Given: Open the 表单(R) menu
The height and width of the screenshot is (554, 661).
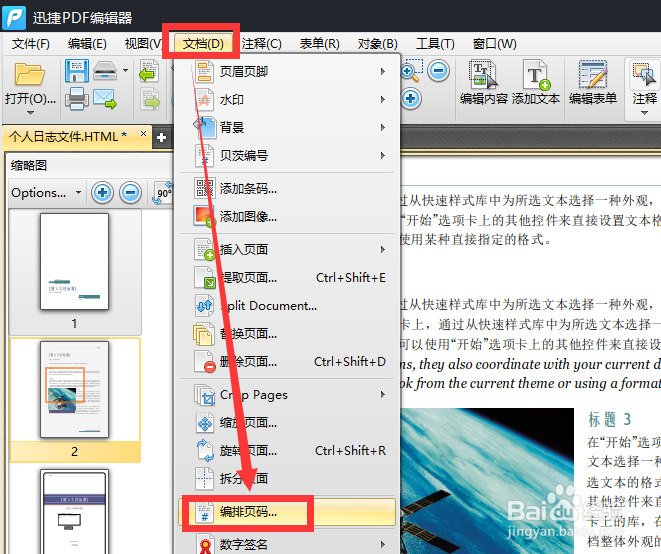Looking at the screenshot, I should coord(320,44).
